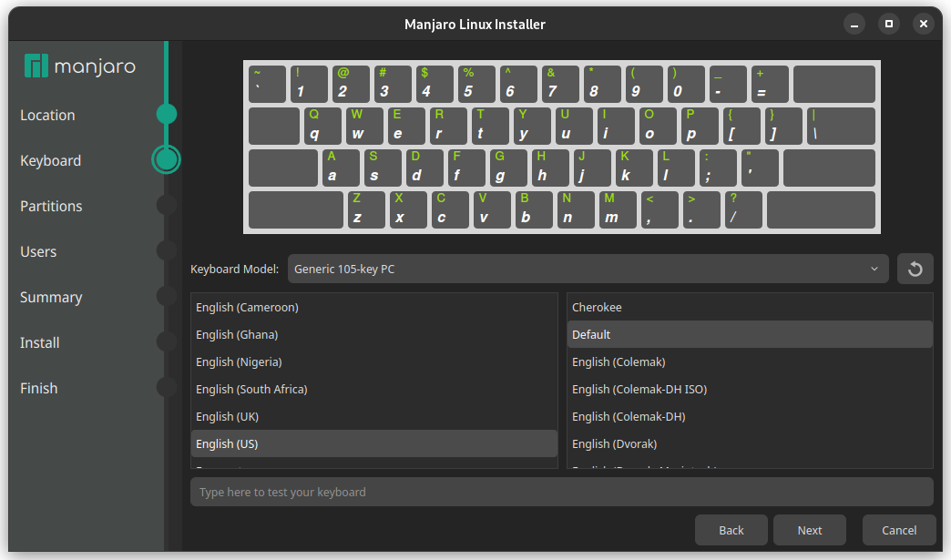Choose the Cherokee variant

click(750, 307)
